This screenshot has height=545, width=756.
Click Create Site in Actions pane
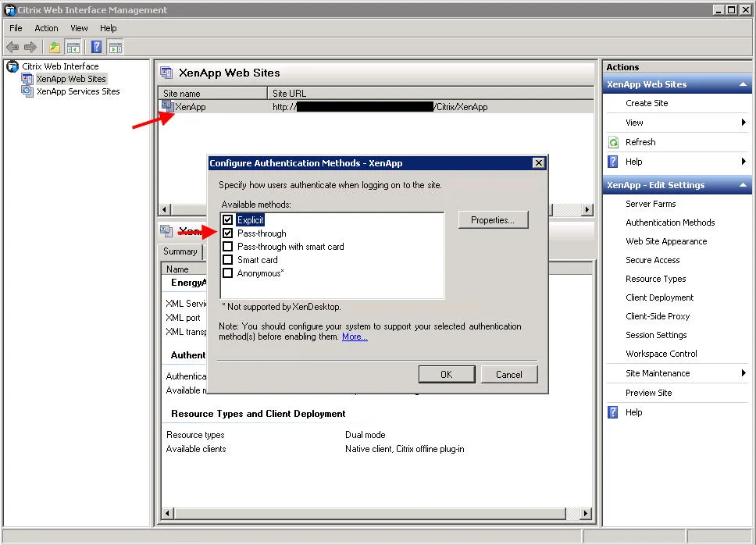pyautogui.click(x=647, y=103)
